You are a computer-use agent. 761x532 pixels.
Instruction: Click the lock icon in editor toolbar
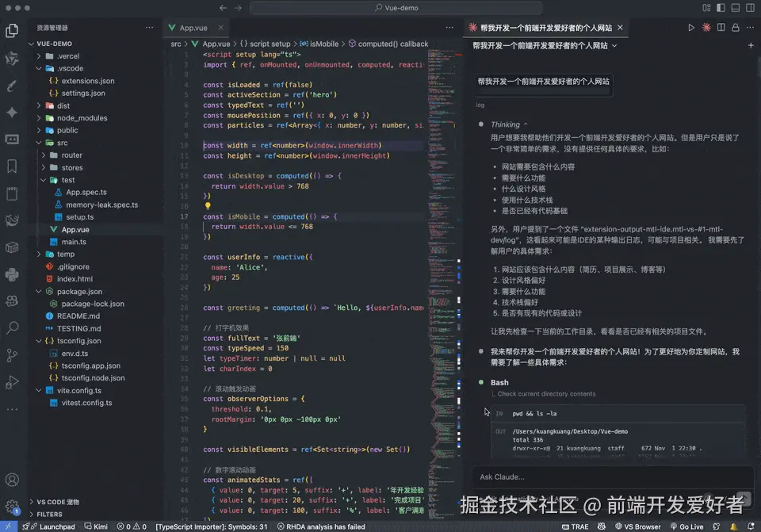click(x=736, y=28)
